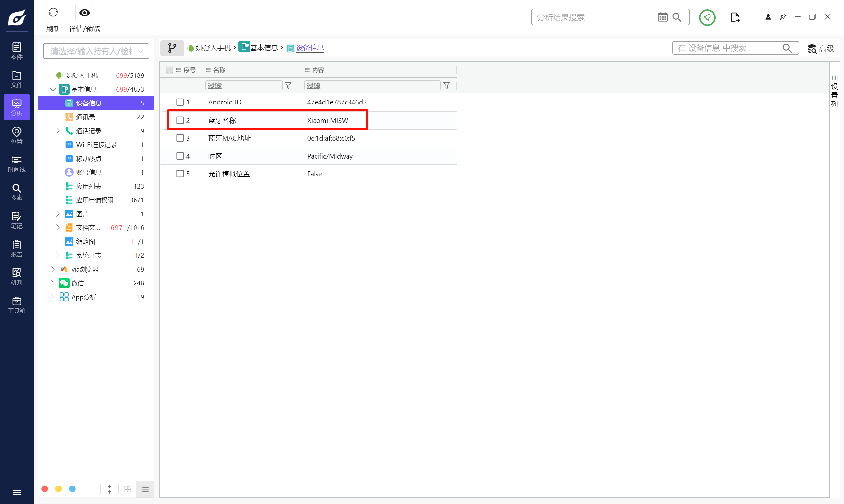844x504 pixels.
Task: Check row 2 蓝牙名称 checkbox
Action: 180,120
